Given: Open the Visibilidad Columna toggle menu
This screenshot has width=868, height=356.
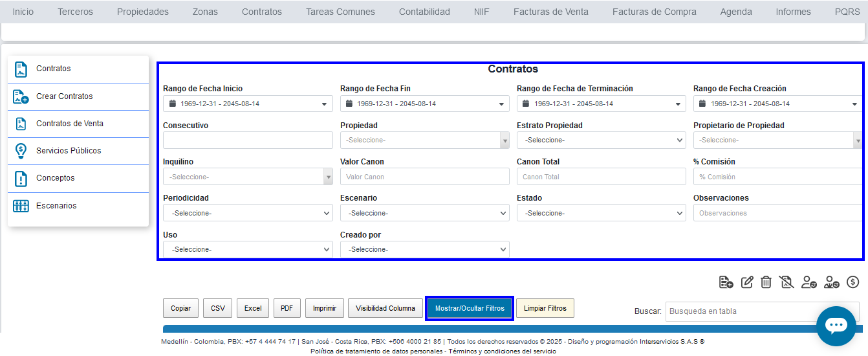Looking at the screenshot, I should pos(385,308).
